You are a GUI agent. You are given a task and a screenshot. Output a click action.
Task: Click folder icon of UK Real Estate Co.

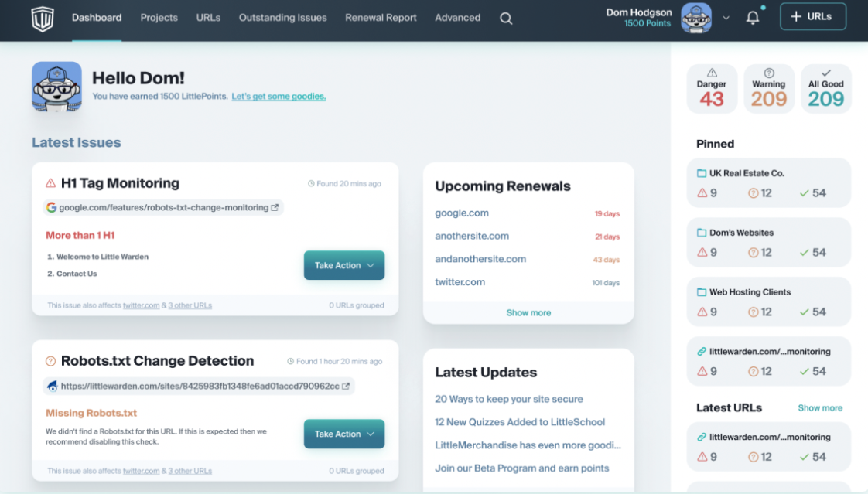tap(702, 173)
